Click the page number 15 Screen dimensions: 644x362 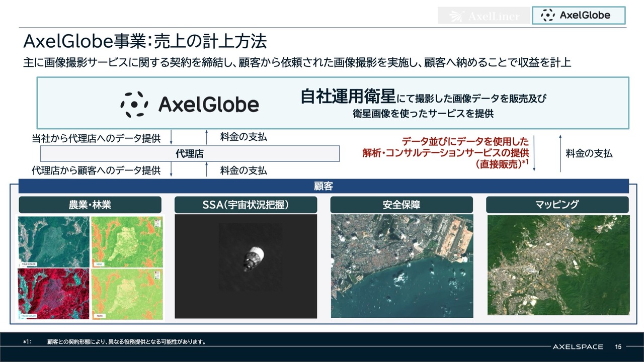click(x=618, y=347)
